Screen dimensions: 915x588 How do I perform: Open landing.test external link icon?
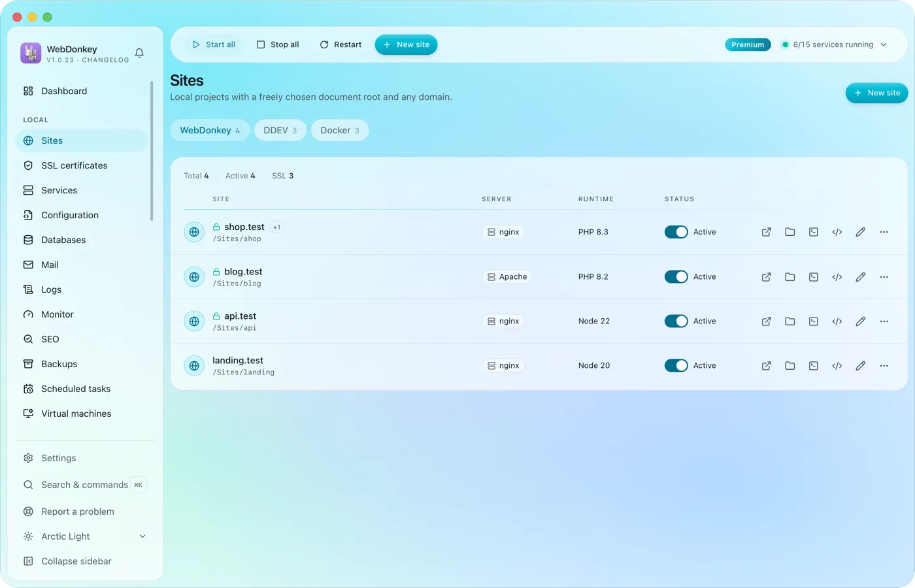point(767,366)
